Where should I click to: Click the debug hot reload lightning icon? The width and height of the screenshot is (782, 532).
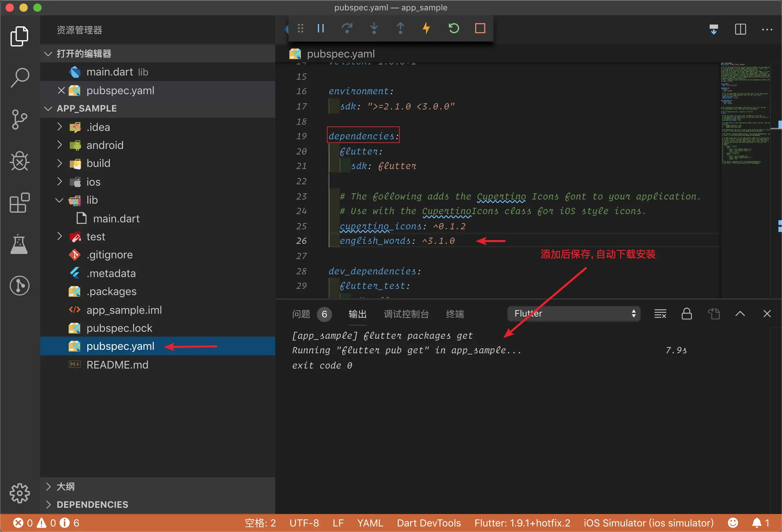426,28
